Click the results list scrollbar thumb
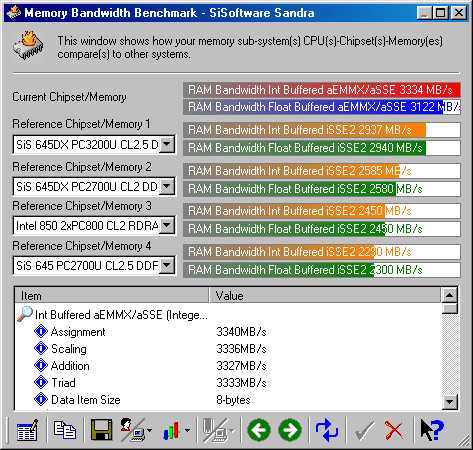Viewport: 473px width, 450px height. coord(450,308)
